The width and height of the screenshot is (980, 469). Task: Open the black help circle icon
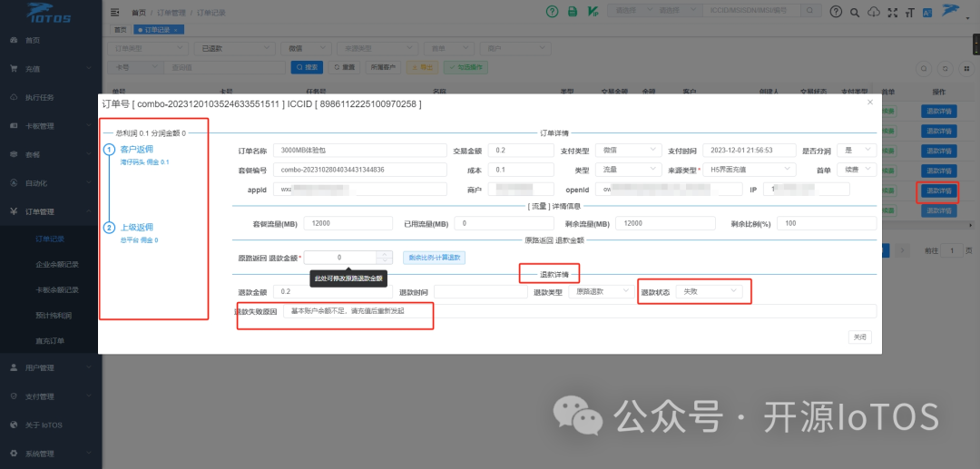[835, 12]
